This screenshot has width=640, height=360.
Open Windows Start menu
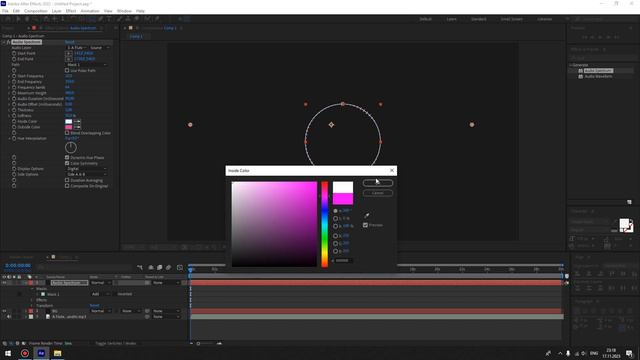(8, 353)
